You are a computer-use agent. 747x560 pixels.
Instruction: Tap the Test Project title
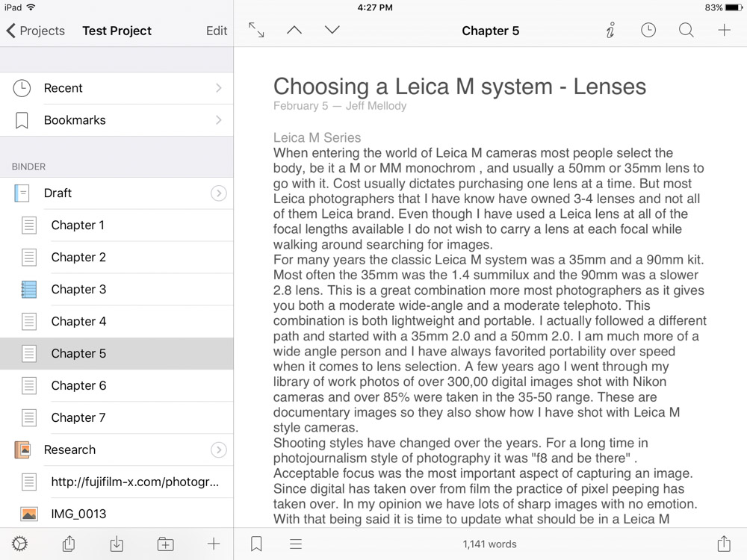click(x=117, y=31)
